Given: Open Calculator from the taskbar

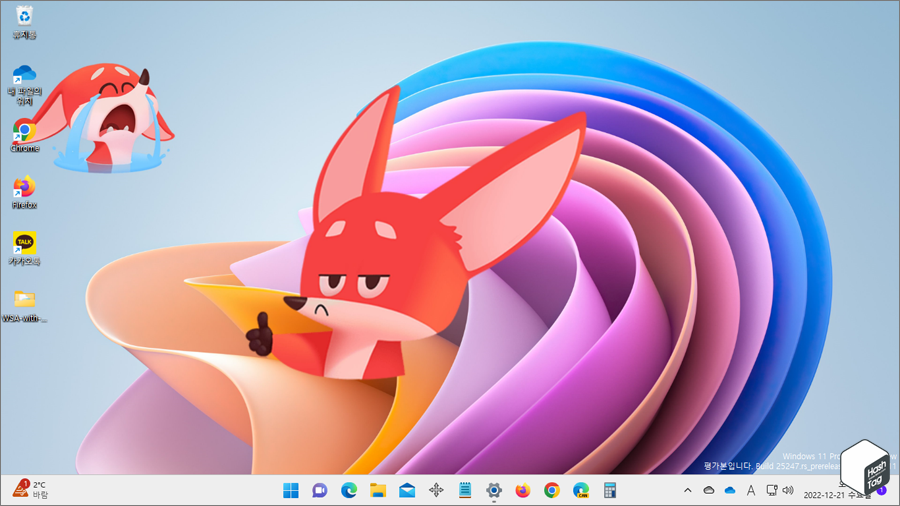Looking at the screenshot, I should [x=610, y=491].
